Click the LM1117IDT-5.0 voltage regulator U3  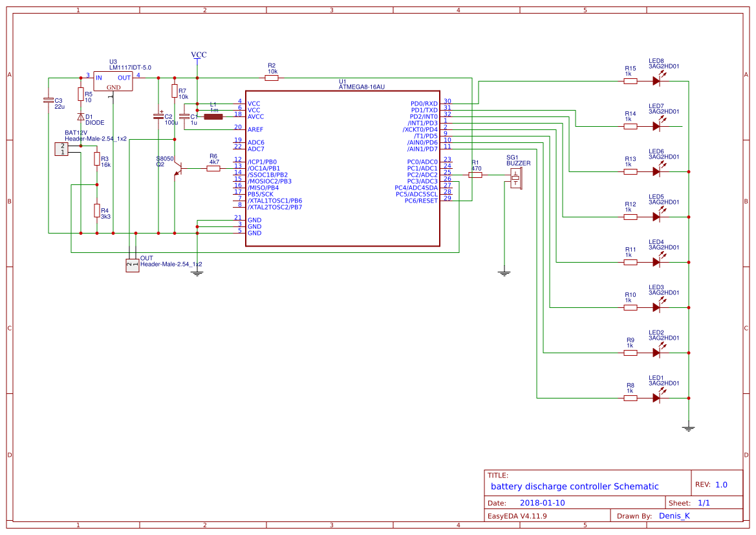point(113,81)
